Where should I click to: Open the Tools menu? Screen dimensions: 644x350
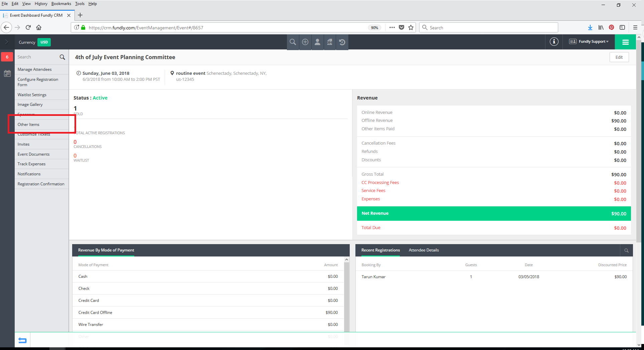click(80, 4)
